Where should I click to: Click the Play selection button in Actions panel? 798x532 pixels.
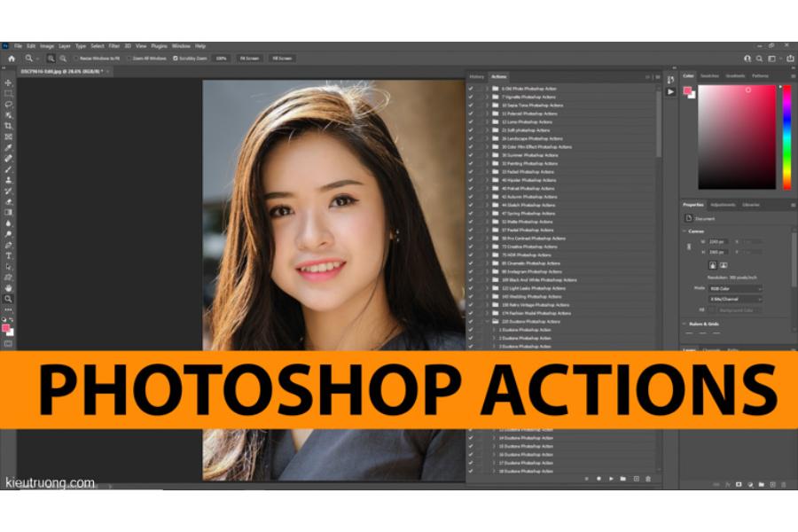click(611, 479)
